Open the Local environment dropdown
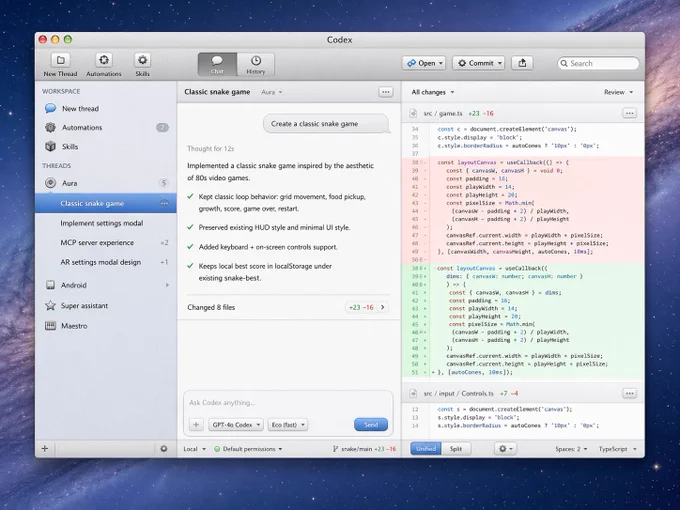This screenshot has width=680, height=510. pyautogui.click(x=194, y=449)
